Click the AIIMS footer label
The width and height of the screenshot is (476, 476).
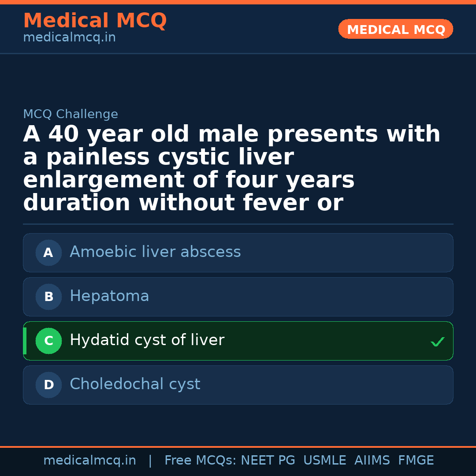coord(372,461)
